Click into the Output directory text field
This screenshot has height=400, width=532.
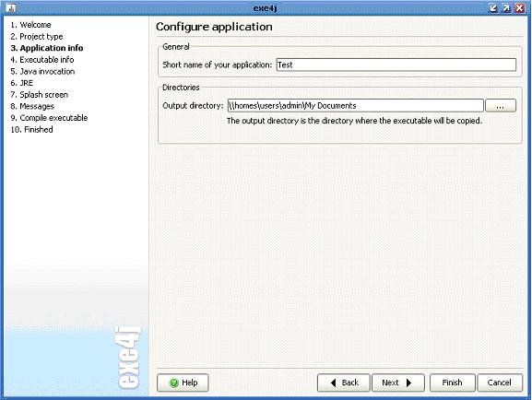(355, 105)
